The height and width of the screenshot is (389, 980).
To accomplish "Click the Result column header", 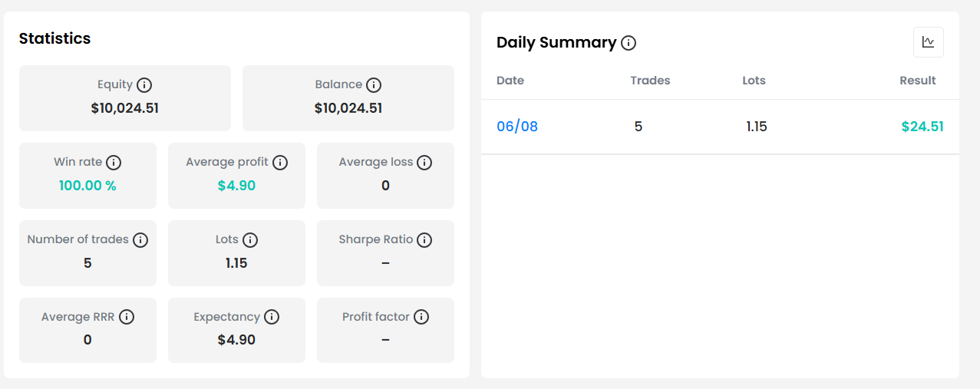I will pyautogui.click(x=918, y=81).
